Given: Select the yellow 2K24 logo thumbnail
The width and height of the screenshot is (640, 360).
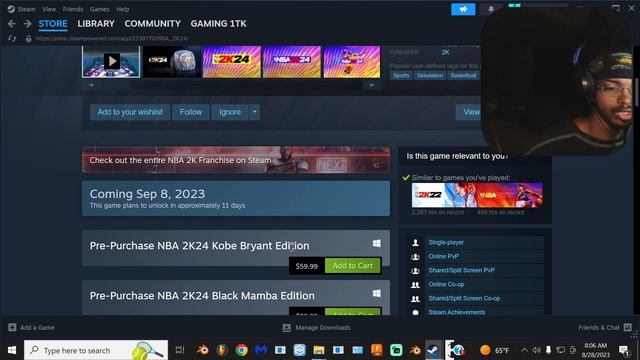Looking at the screenshot, I should pyautogui.click(x=231, y=61).
